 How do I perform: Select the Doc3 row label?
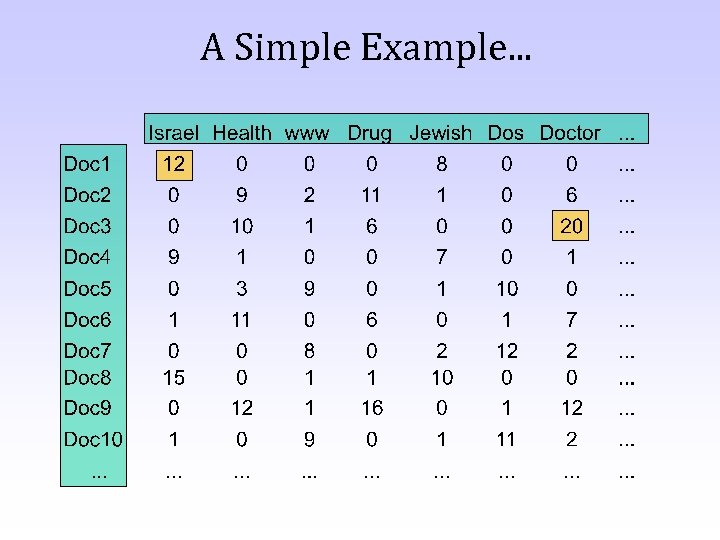point(87,226)
